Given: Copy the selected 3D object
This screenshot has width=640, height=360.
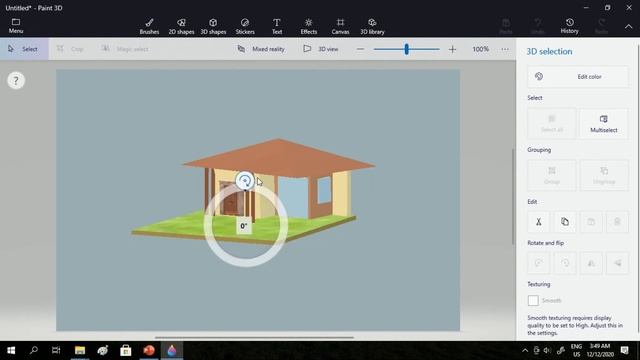Looking at the screenshot, I should point(565,222).
